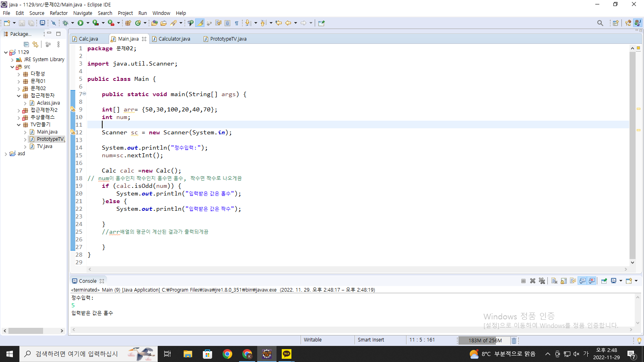Open the Navigate menu
The height and width of the screenshot is (362, 644).
(83, 13)
